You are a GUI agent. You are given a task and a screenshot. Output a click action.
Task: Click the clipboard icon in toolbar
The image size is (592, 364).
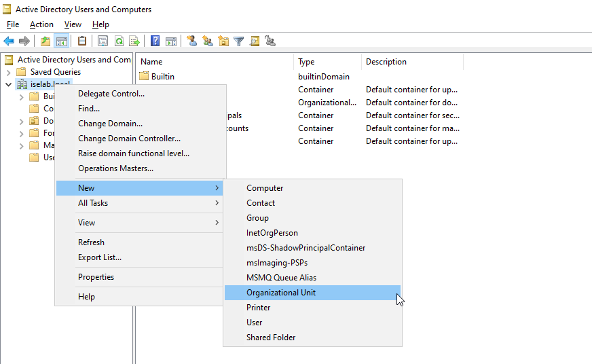coord(82,41)
